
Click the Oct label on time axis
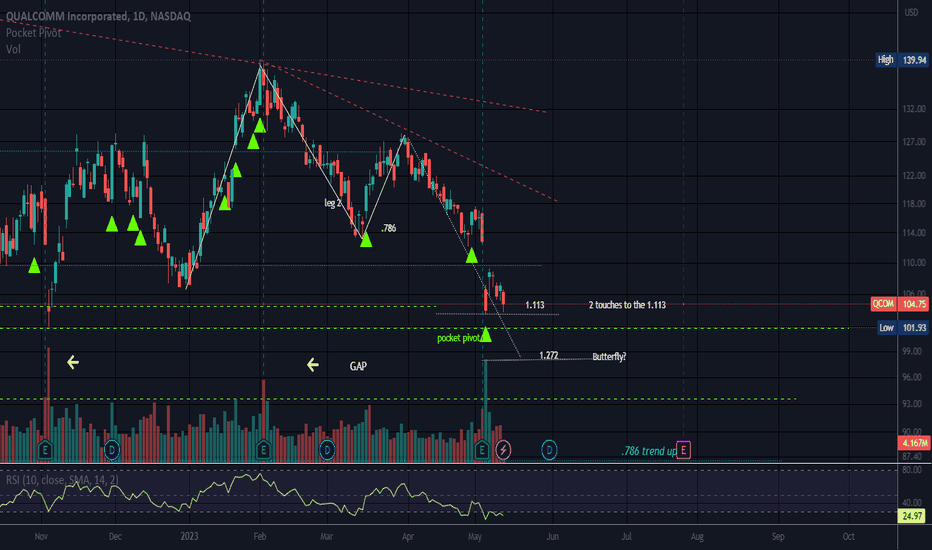(849, 536)
